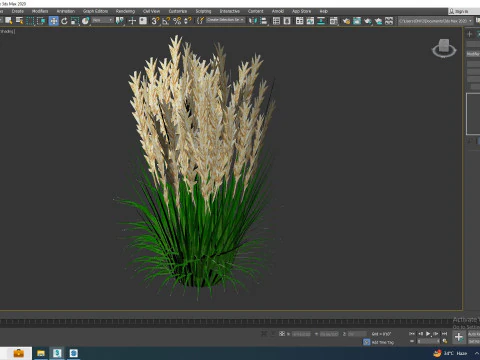Click the Modifier List dropdown
This screenshot has height=360, width=480.
pos(473,54)
